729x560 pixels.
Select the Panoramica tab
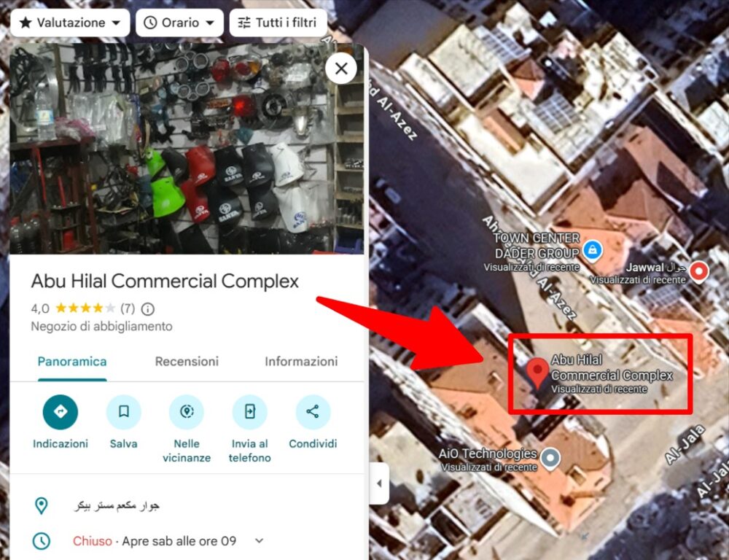coord(72,362)
